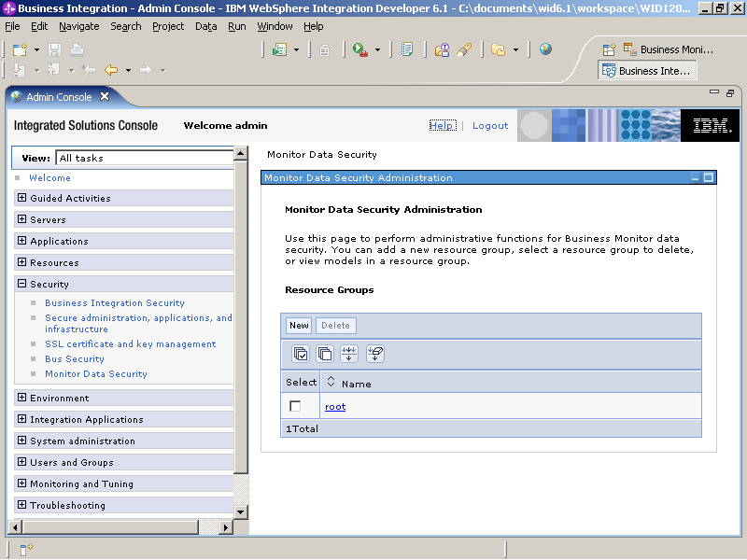Open Secure administration, applications, and infrastructure

tap(138, 323)
